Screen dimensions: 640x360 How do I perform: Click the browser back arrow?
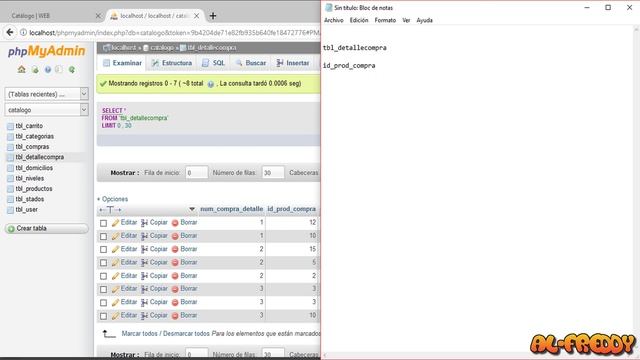(10, 32)
